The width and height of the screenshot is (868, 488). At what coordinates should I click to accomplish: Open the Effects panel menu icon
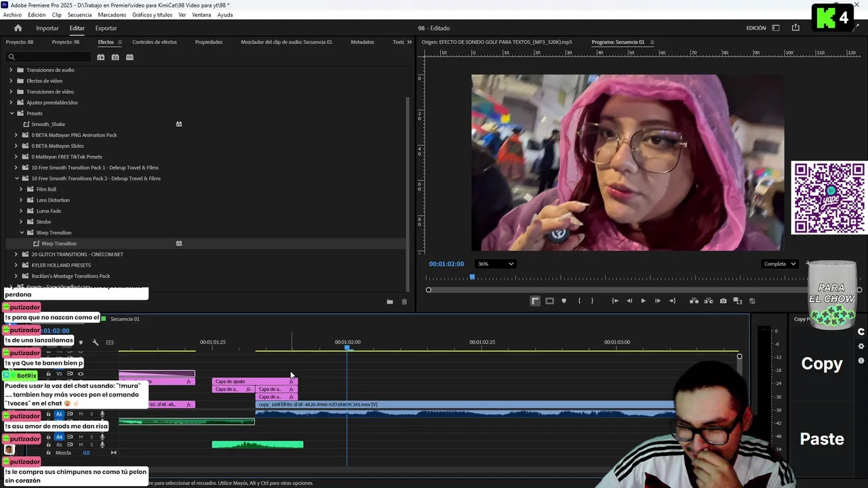(120, 42)
